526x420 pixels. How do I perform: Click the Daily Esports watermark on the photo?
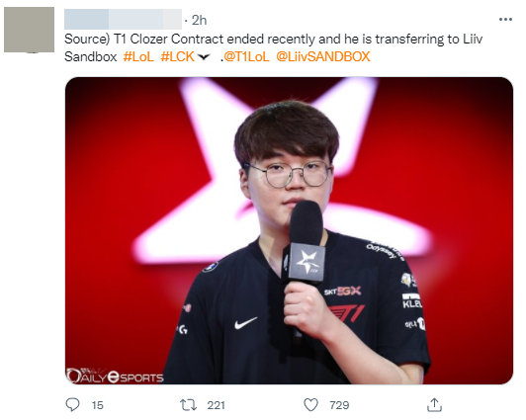click(115, 377)
